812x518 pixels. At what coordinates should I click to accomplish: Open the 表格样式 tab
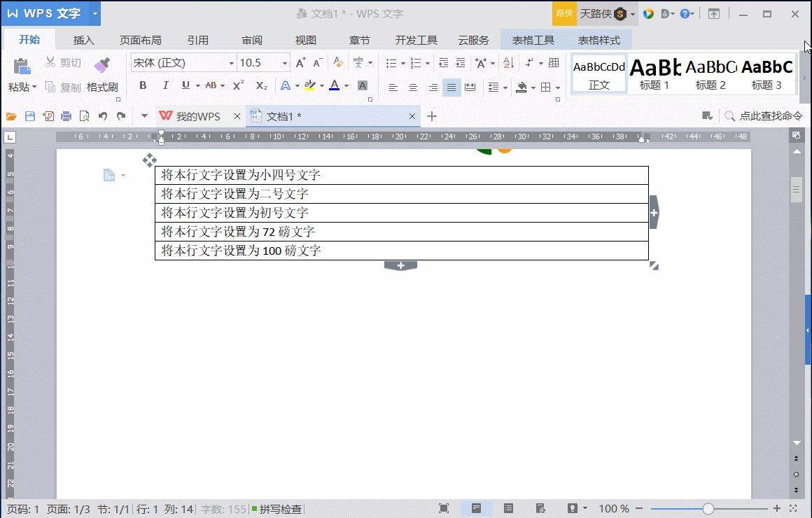point(600,40)
